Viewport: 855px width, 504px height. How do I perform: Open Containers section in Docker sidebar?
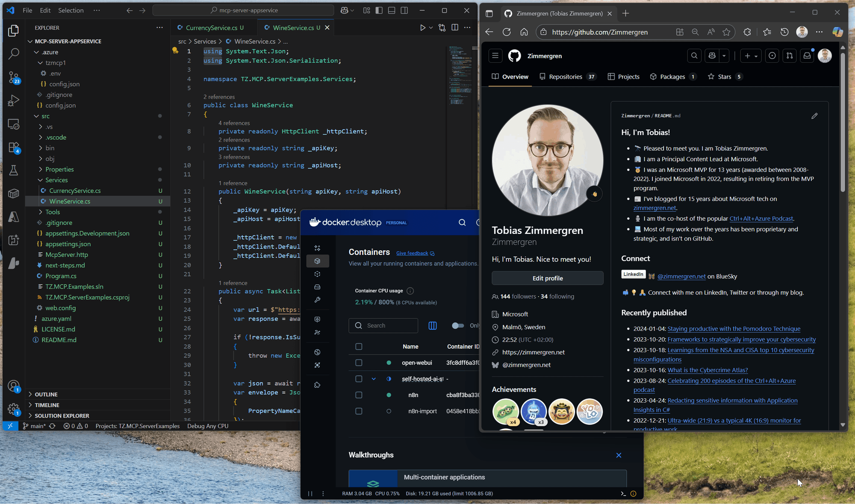[317, 261]
